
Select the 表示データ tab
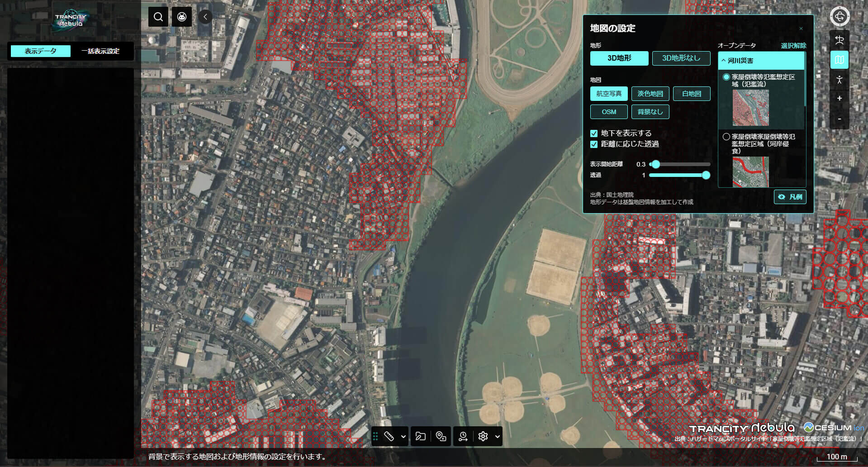coord(41,51)
